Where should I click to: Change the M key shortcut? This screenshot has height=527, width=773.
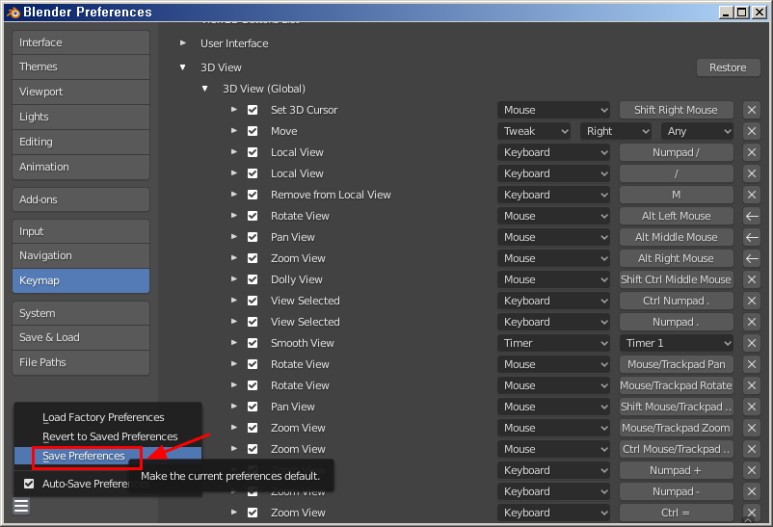tap(676, 195)
